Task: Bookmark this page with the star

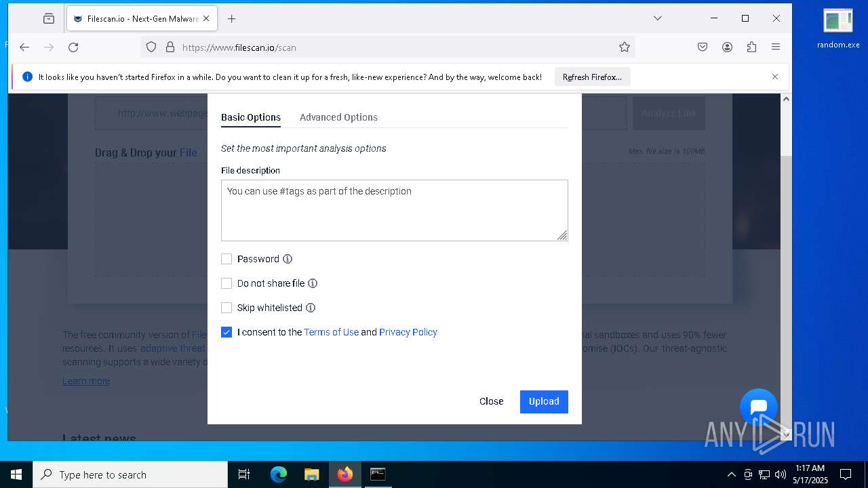Action: coord(625,47)
